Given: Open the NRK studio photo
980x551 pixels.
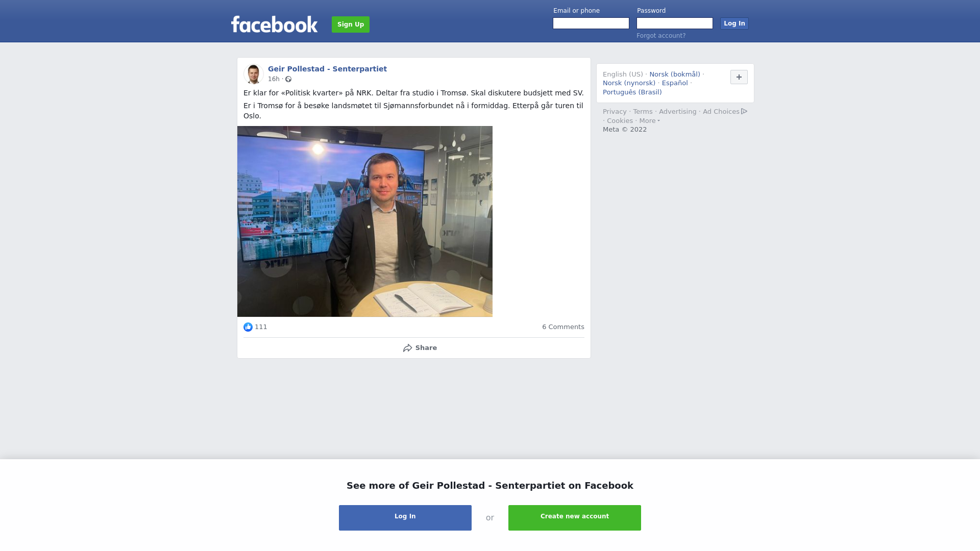Looking at the screenshot, I should coord(365,221).
